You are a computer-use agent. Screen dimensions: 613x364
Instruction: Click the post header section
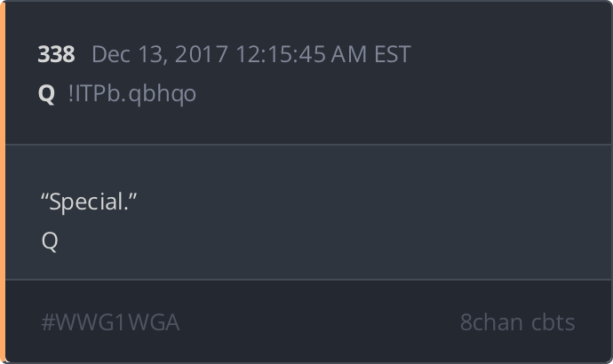pos(308,73)
